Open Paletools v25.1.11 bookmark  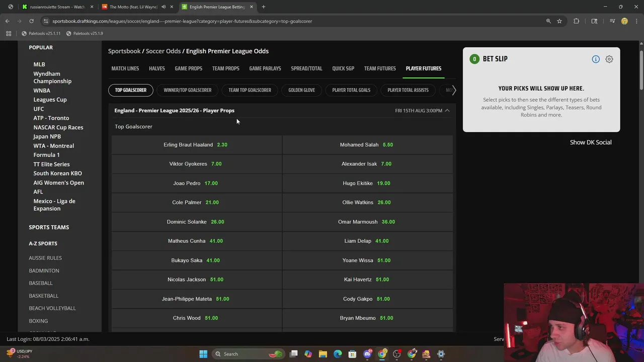point(41,33)
